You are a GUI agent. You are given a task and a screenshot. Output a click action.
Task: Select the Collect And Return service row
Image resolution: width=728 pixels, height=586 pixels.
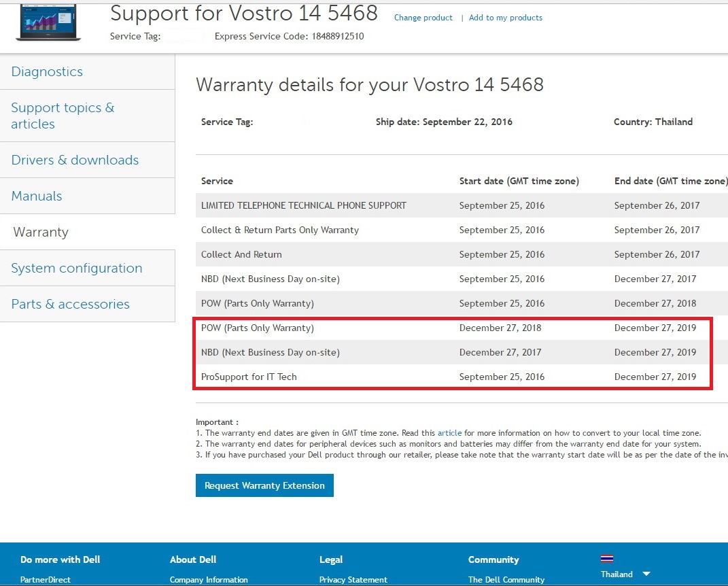click(x=462, y=254)
